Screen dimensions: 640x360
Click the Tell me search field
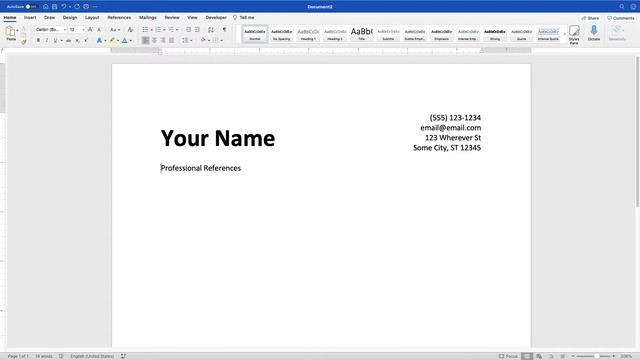[x=244, y=18]
